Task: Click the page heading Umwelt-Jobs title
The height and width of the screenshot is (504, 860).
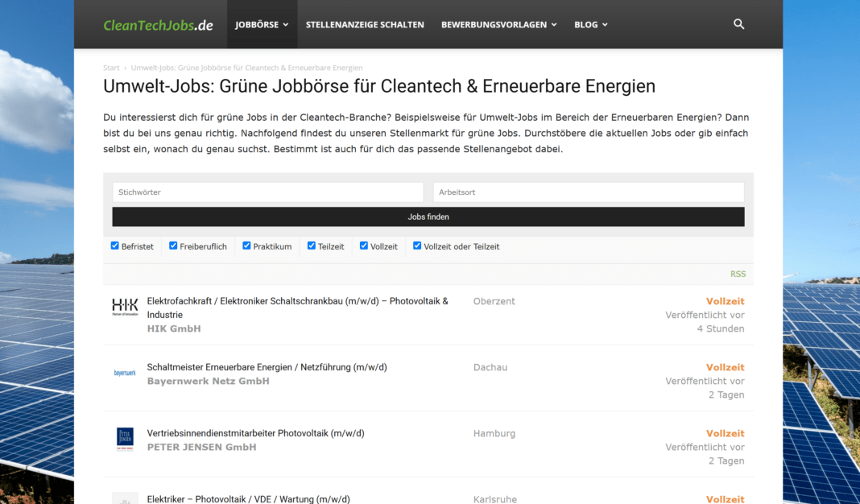Action: (x=379, y=86)
